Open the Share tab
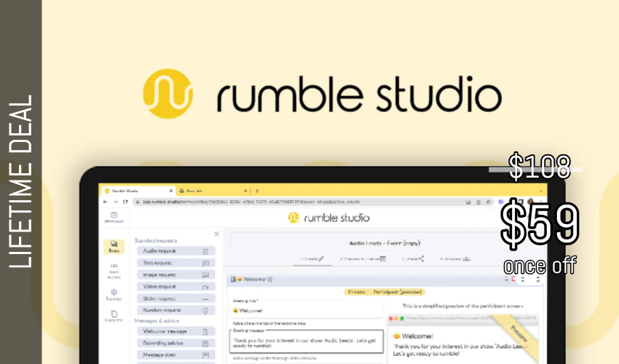The image size is (619, 364). [x=417, y=258]
